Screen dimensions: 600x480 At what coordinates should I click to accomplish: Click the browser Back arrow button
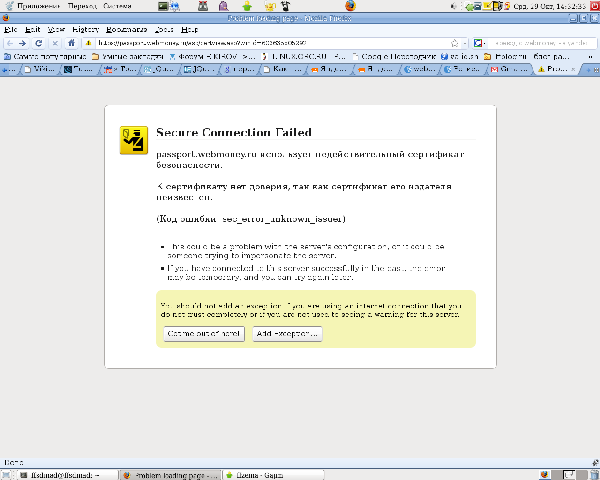click(9, 43)
